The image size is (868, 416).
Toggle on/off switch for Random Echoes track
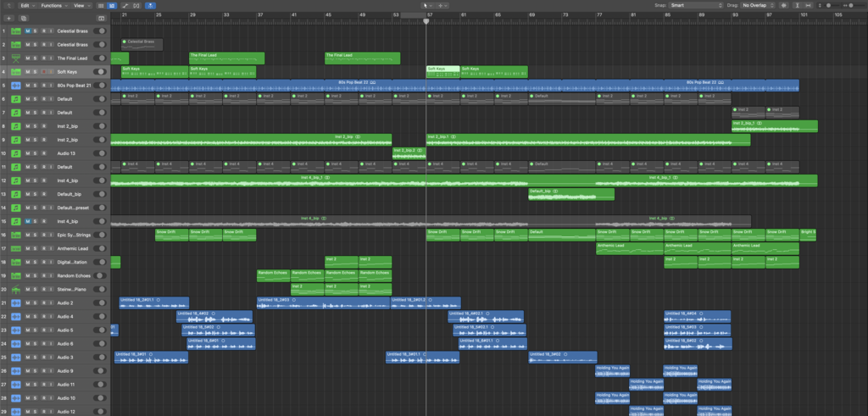click(101, 275)
